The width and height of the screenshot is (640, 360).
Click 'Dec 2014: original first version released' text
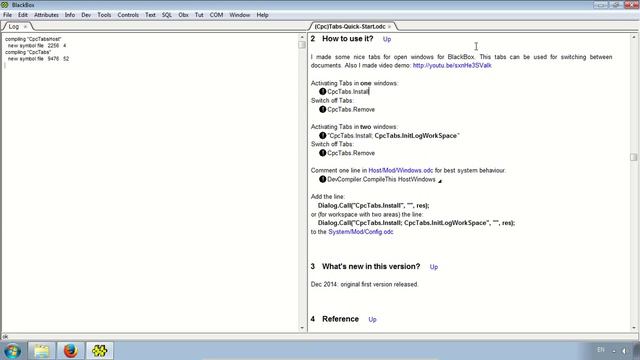pos(364,284)
